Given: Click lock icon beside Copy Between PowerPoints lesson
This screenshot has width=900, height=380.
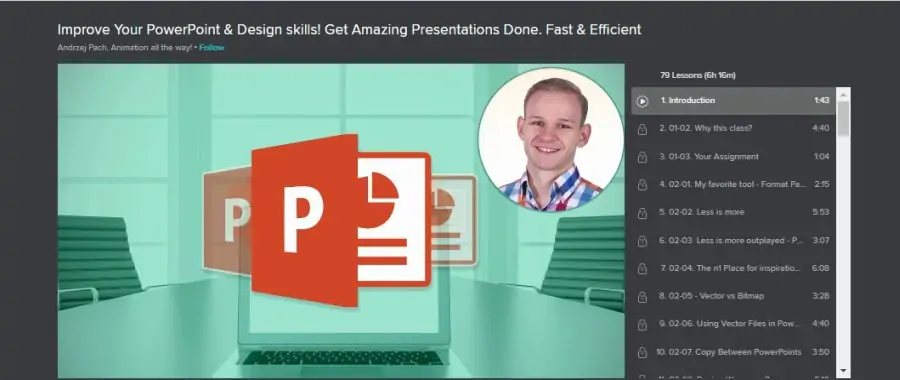Looking at the screenshot, I should click(x=642, y=352).
